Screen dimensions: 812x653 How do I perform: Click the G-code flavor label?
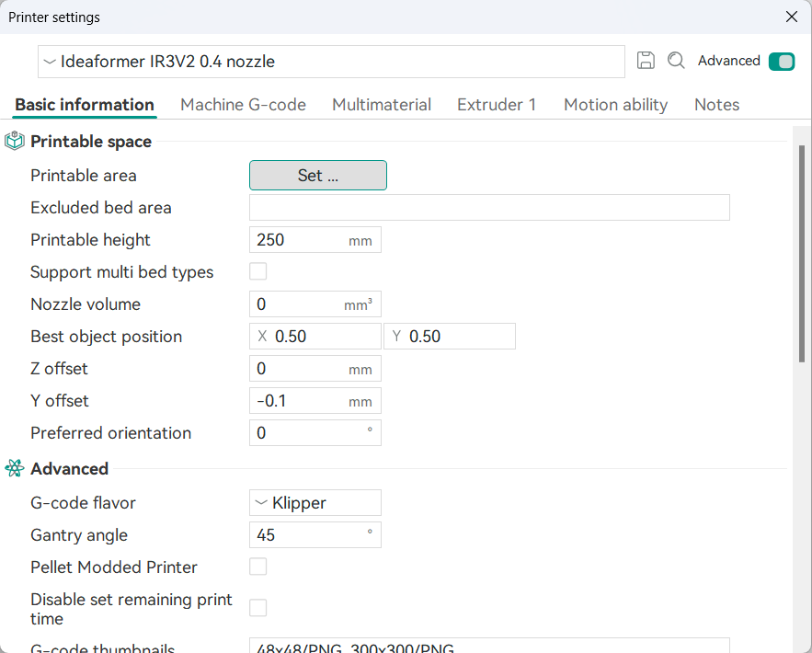tap(83, 503)
